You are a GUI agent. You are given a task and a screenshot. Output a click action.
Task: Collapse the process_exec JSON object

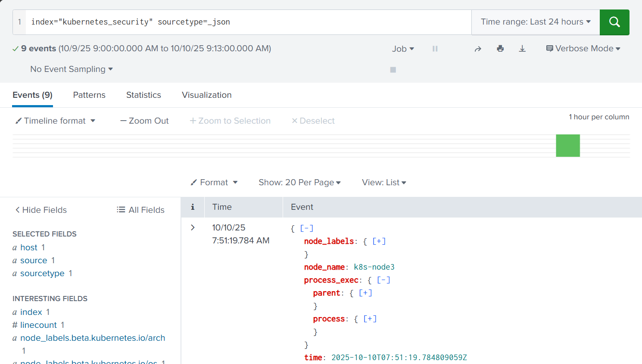[x=383, y=280]
